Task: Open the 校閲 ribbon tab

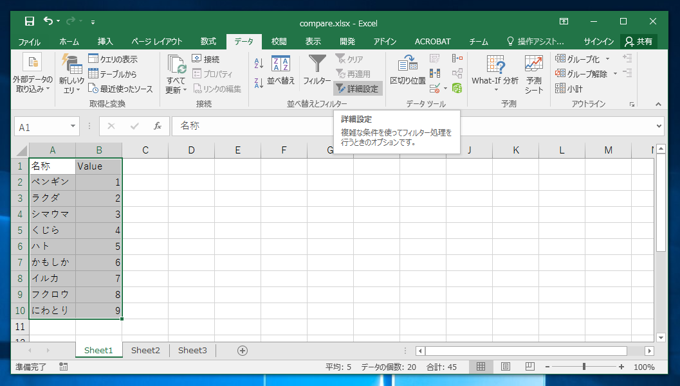Action: pyautogui.click(x=279, y=42)
